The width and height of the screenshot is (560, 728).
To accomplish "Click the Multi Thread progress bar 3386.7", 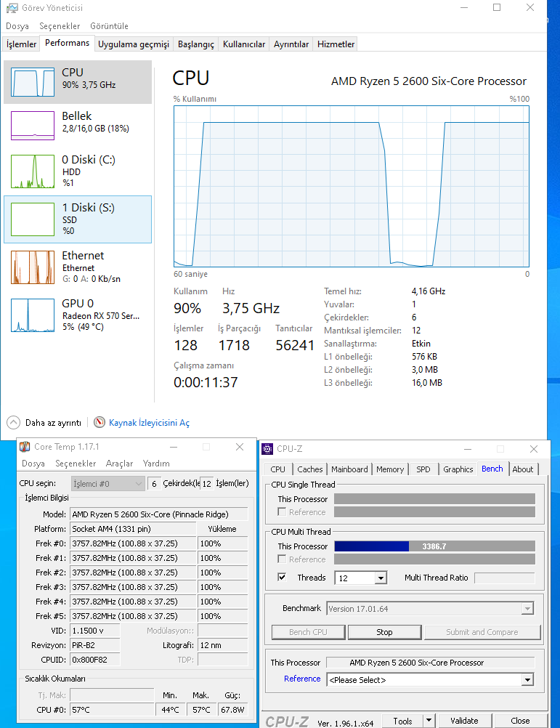I will click(x=434, y=546).
